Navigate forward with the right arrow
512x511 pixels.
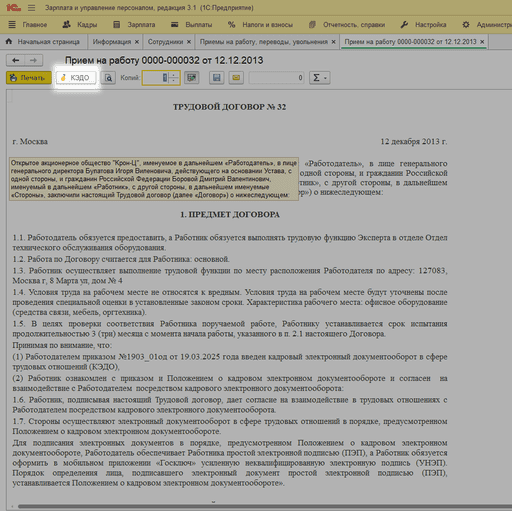[x=33, y=60]
